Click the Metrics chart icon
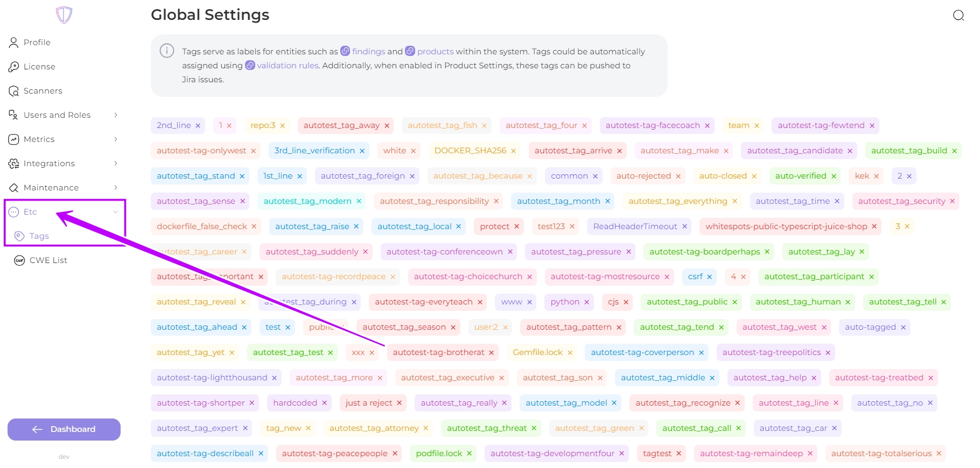980x468 pixels. click(x=13, y=139)
